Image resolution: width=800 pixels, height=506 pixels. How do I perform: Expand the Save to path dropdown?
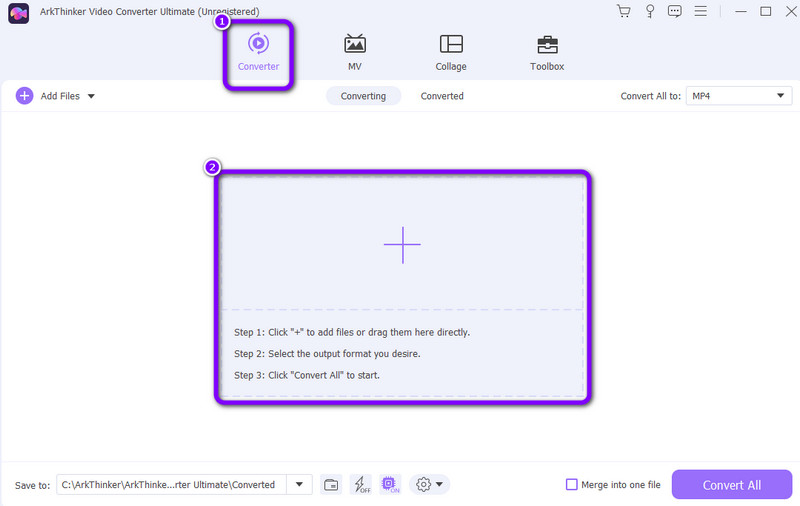(299, 485)
